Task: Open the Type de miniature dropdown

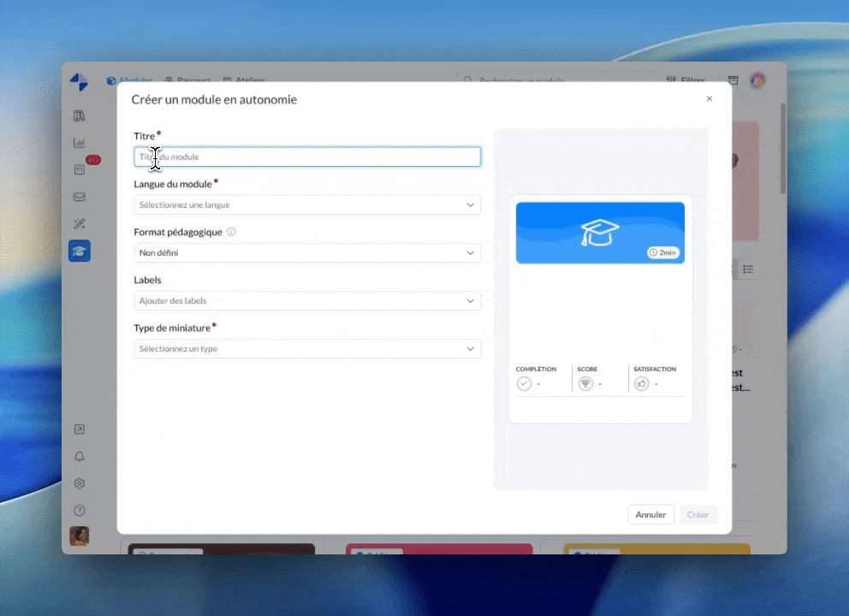Action: pos(306,348)
